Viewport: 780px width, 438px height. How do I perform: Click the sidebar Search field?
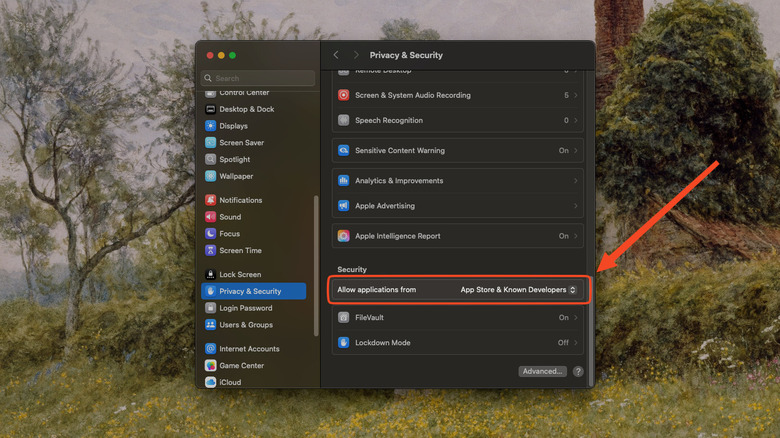click(x=259, y=78)
